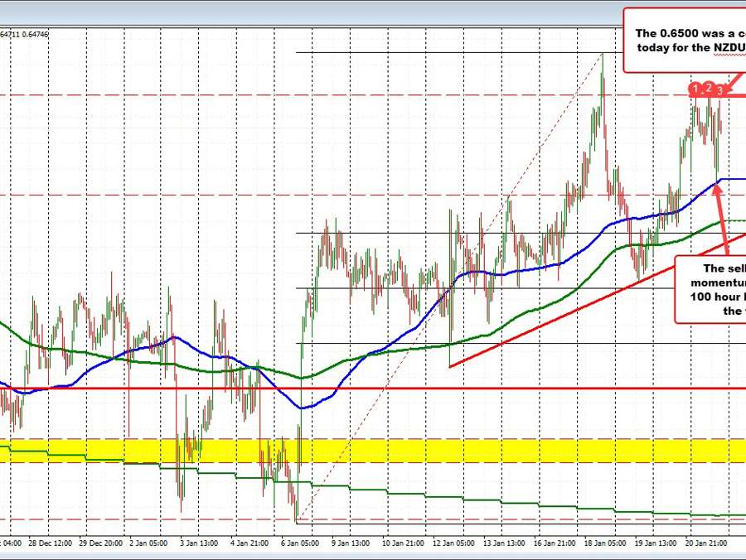This screenshot has width=746, height=560.
Task: Click the squiggly-underlined NZDUSD text in the callout
Action: [731, 48]
